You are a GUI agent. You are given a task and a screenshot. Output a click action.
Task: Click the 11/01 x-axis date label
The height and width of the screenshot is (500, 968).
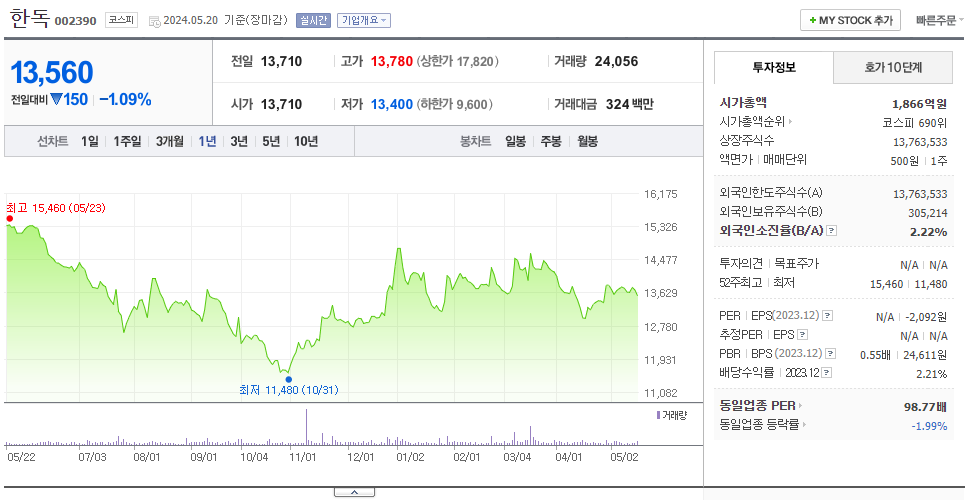(303, 457)
